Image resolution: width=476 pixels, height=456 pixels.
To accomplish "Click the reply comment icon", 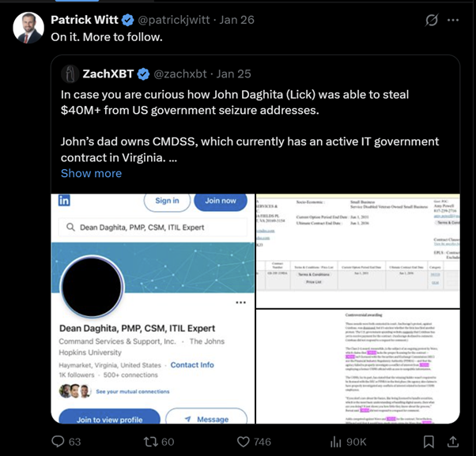I will [x=58, y=441].
